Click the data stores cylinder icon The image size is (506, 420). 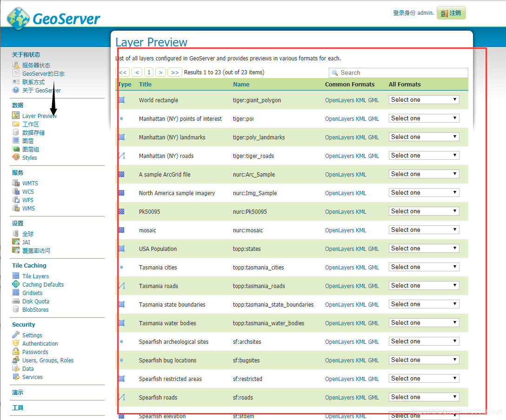tap(16, 132)
